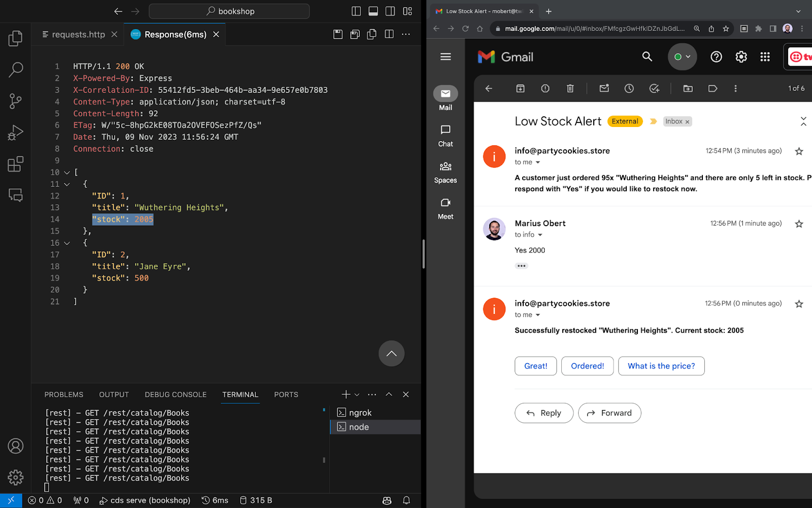The height and width of the screenshot is (508, 812).
Task: Maximize the terminal panel with chevron
Action: pyautogui.click(x=389, y=394)
